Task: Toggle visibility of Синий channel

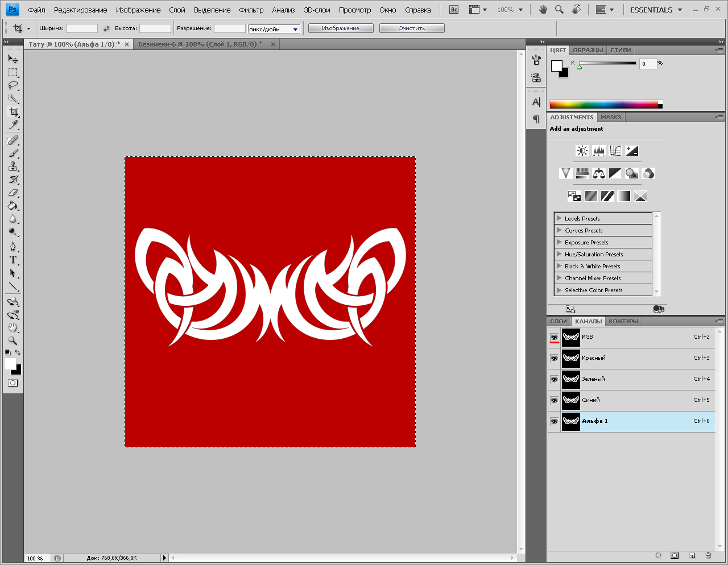Action: [554, 400]
